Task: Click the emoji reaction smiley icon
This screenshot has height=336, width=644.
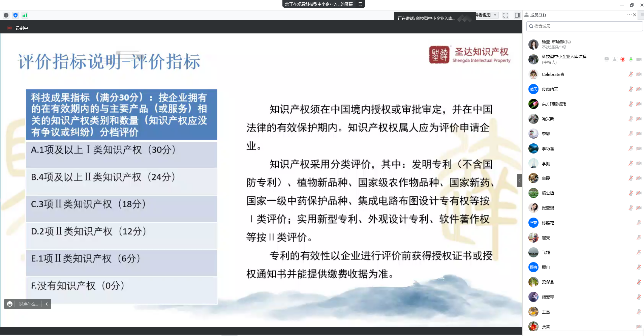Action: 10,304
